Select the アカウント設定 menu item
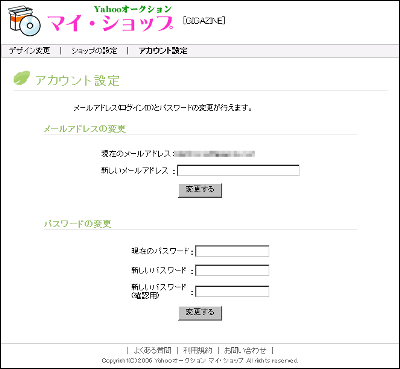400x369 pixels. [163, 51]
